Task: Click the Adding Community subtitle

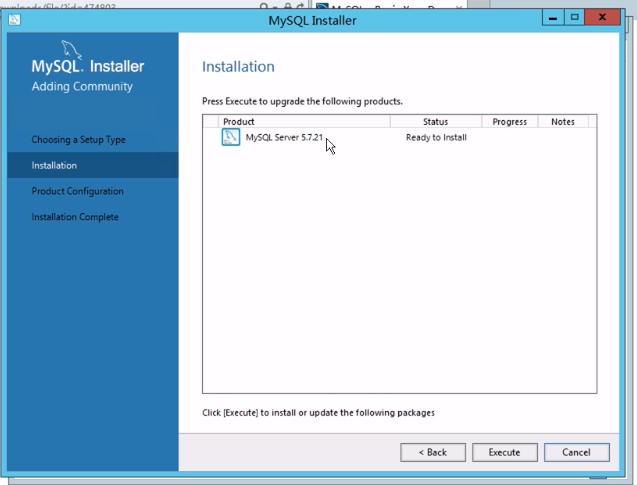Action: (x=82, y=87)
